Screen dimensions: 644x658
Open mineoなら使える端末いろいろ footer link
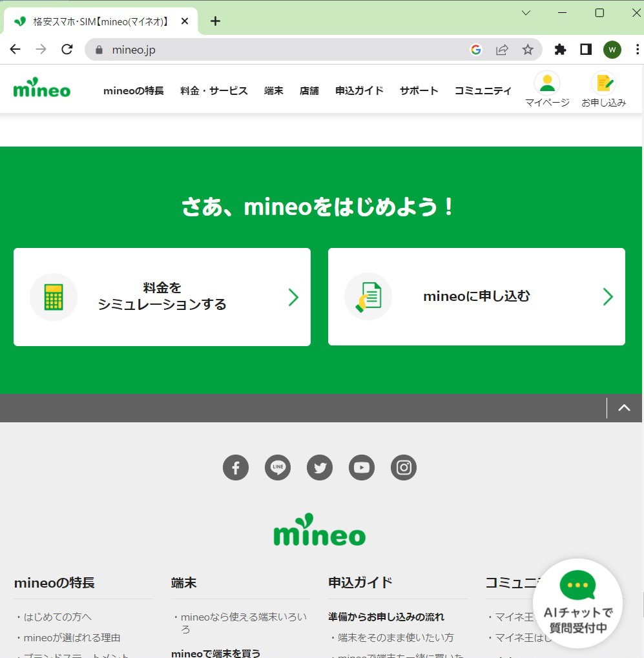pyautogui.click(x=244, y=623)
